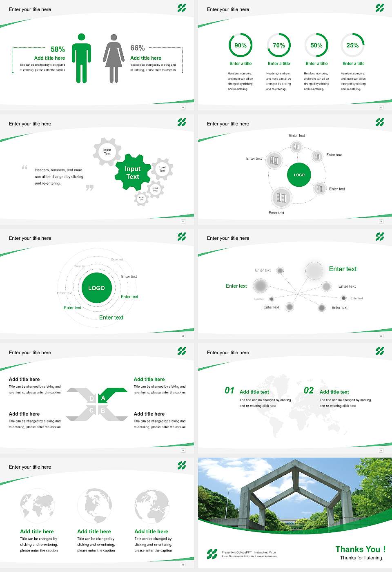
Task: Click the logo in the corner of the gender statistics slide
Action: [182, 7]
